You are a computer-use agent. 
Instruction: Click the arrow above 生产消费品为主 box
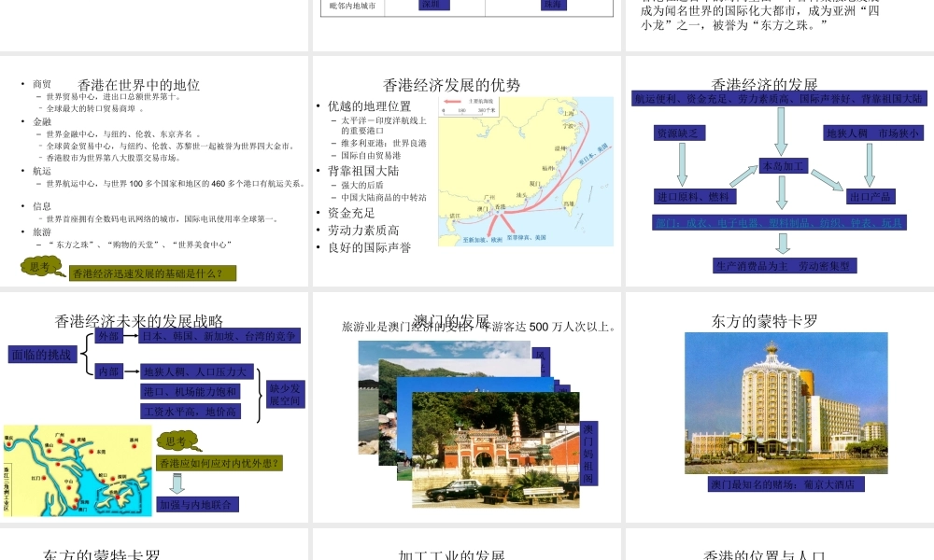tap(784, 243)
